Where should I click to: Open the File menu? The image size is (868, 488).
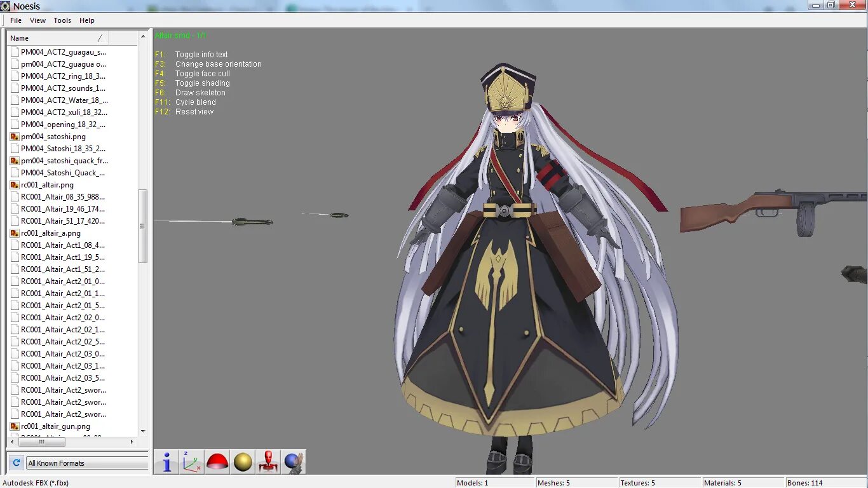(16, 20)
